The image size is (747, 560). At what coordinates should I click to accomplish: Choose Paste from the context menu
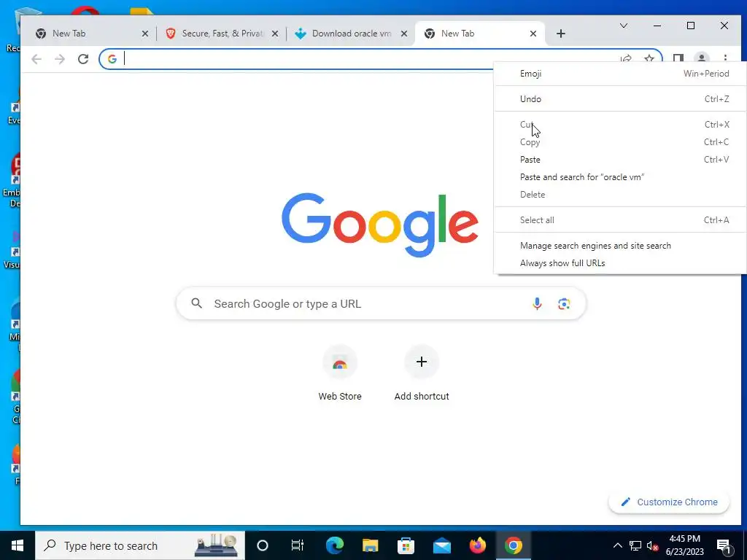click(620, 160)
